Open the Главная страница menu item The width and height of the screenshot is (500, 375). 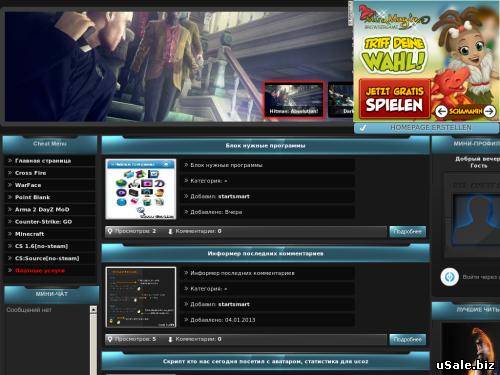pos(43,161)
